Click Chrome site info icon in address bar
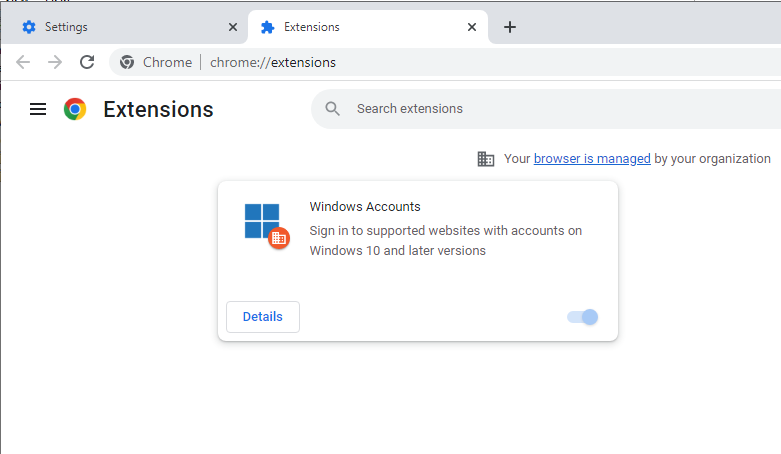Image resolution: width=781 pixels, height=454 pixels. (x=127, y=62)
